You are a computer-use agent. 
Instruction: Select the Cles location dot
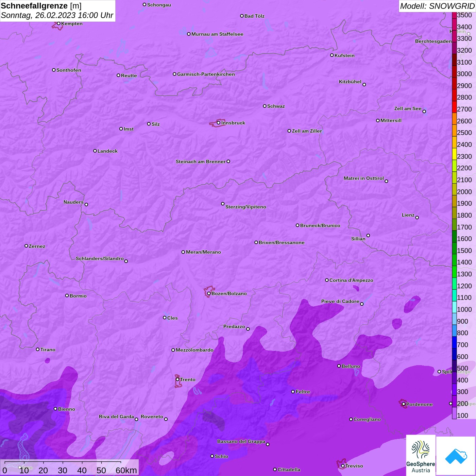click(x=165, y=318)
